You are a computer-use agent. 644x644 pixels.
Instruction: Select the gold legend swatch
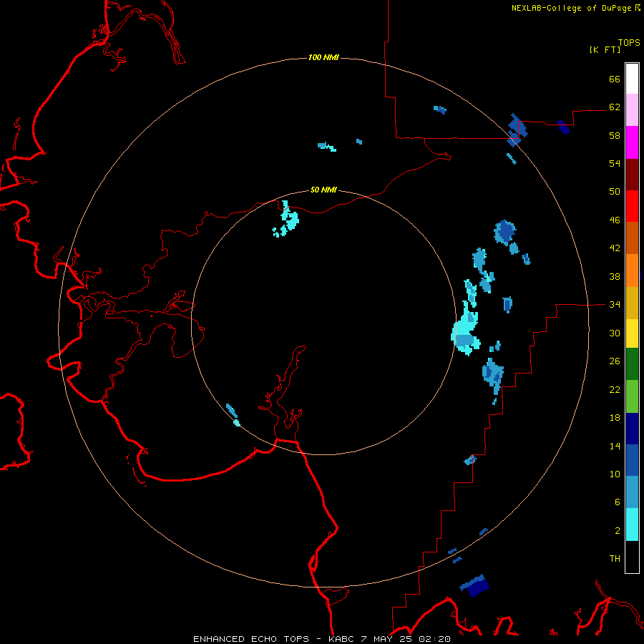(x=632, y=303)
